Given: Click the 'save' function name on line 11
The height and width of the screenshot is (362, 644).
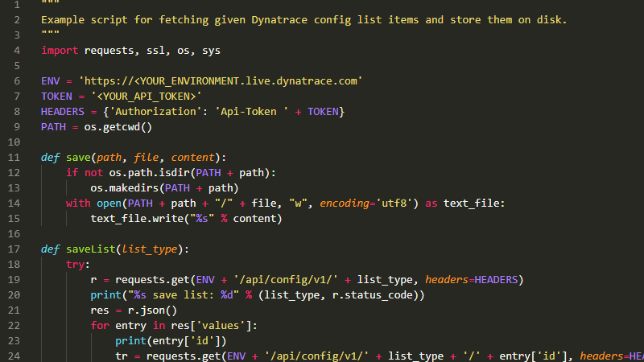Looking at the screenshot, I should point(78,158).
